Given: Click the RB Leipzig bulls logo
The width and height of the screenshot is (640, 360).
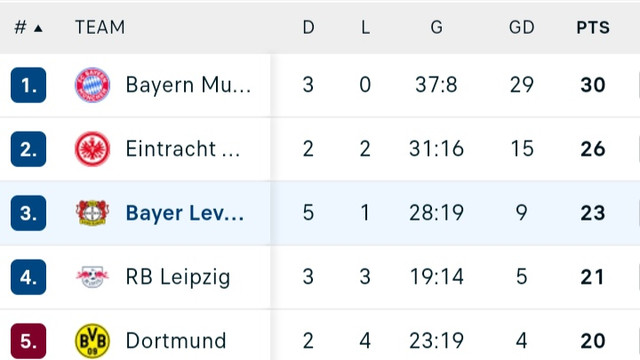Looking at the screenshot, I should (x=93, y=277).
